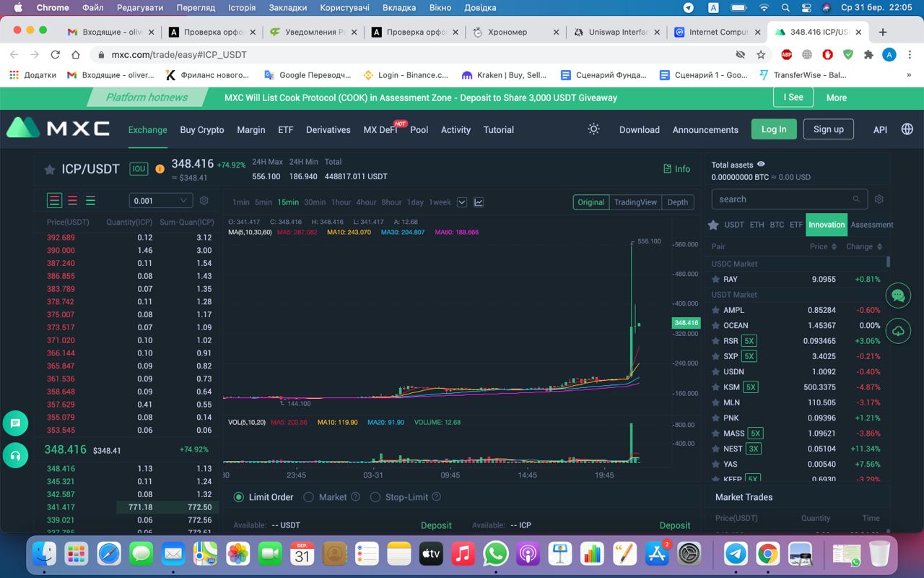The height and width of the screenshot is (578, 924).
Task: Open chart indicators icon
Action: click(479, 202)
